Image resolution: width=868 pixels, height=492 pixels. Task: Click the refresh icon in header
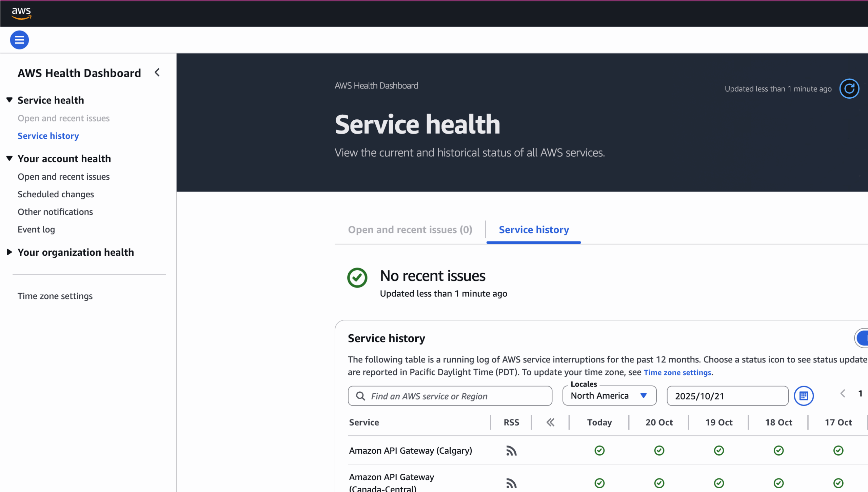click(x=849, y=89)
